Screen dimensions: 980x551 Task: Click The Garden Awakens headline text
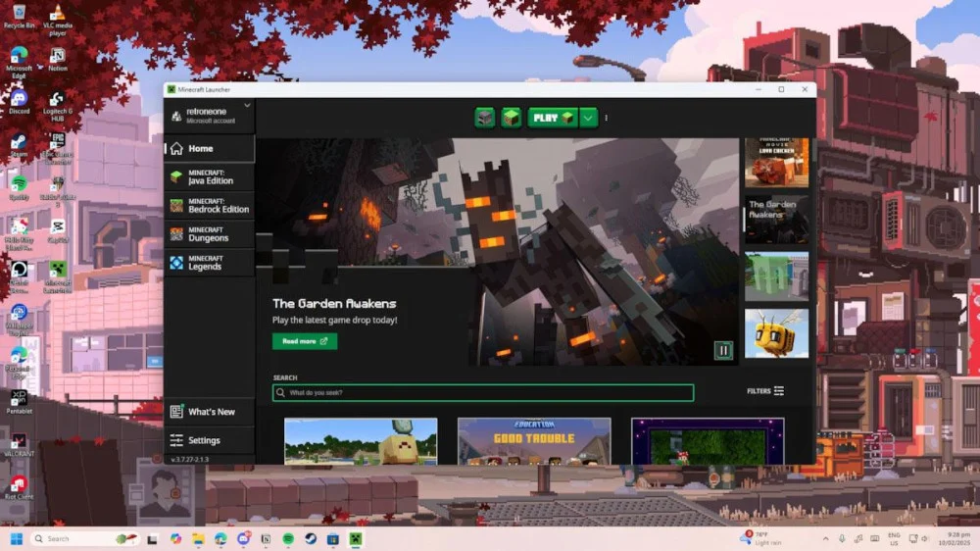click(x=334, y=303)
